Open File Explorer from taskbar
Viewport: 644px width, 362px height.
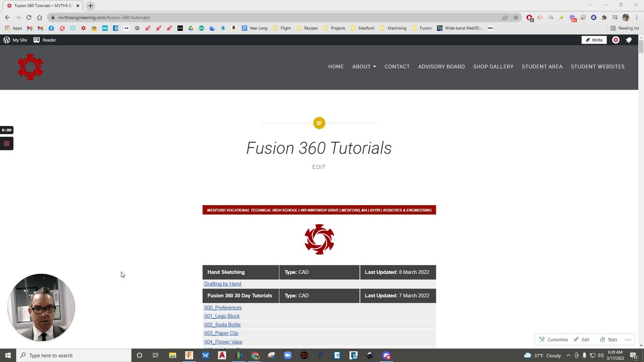[173, 355]
